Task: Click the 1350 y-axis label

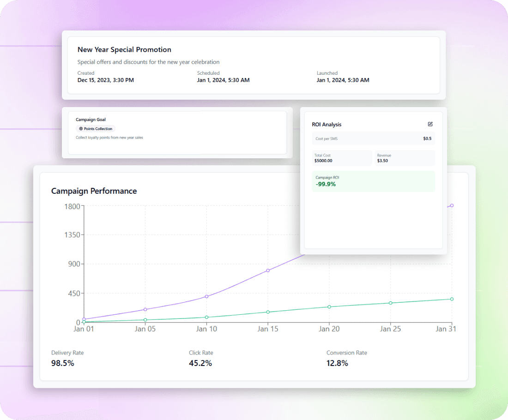Action: (x=72, y=235)
